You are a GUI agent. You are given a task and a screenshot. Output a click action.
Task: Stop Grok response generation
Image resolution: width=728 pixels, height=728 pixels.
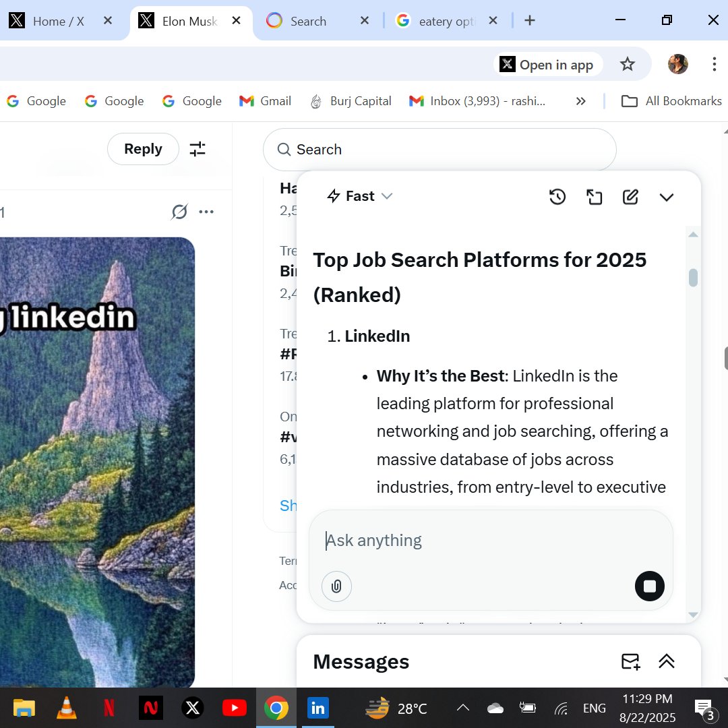tap(649, 586)
